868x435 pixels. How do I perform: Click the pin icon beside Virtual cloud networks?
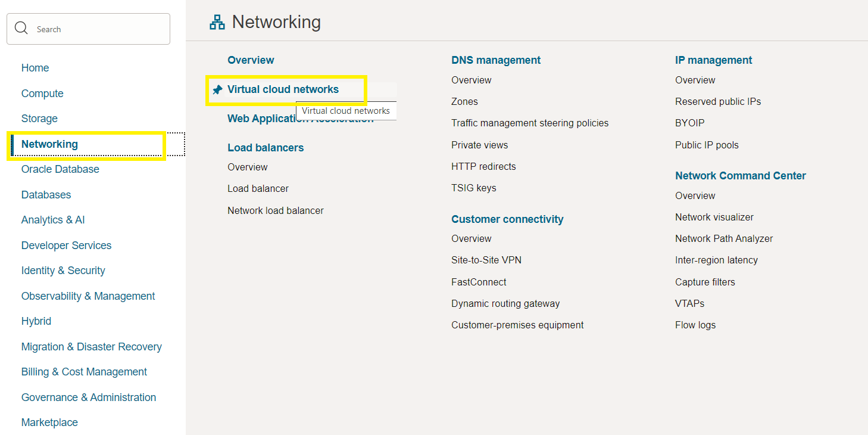point(218,89)
